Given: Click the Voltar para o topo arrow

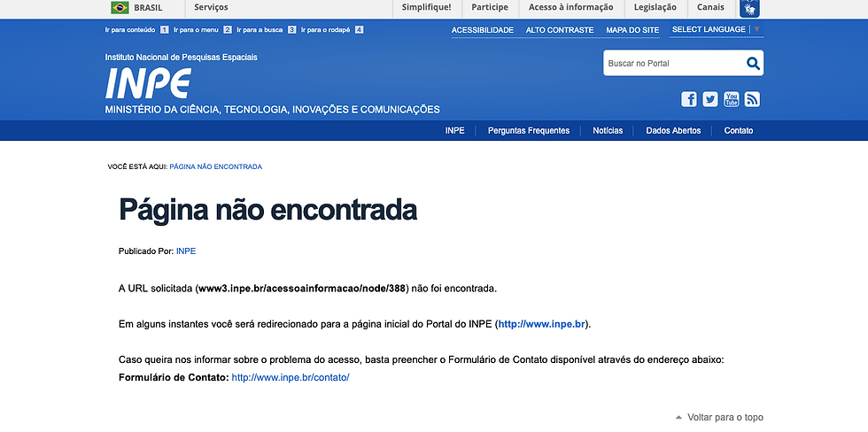Looking at the screenshot, I should pos(678,417).
